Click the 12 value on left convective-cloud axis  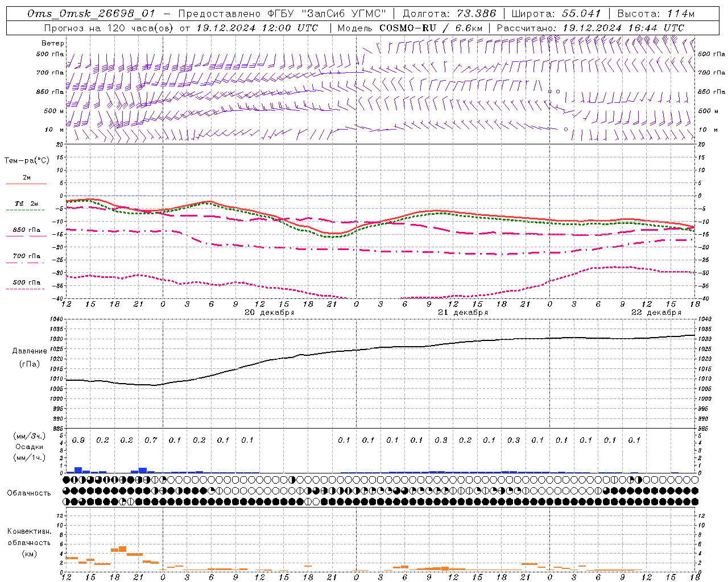(x=59, y=516)
